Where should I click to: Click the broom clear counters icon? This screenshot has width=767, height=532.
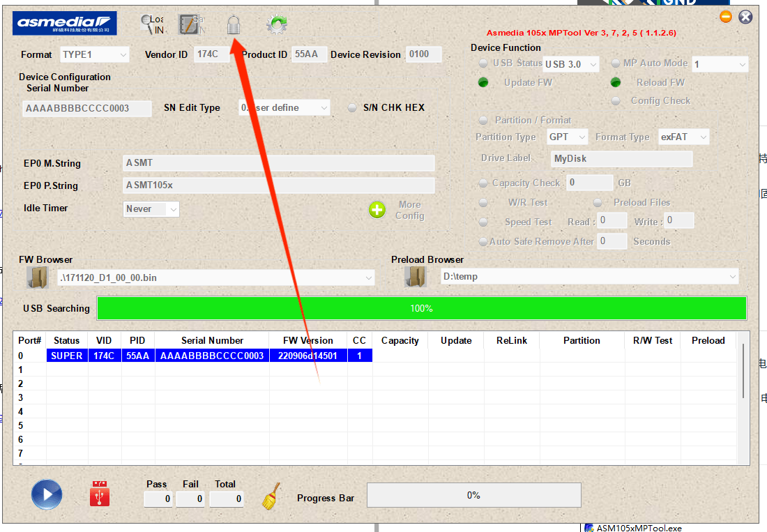coord(271,496)
